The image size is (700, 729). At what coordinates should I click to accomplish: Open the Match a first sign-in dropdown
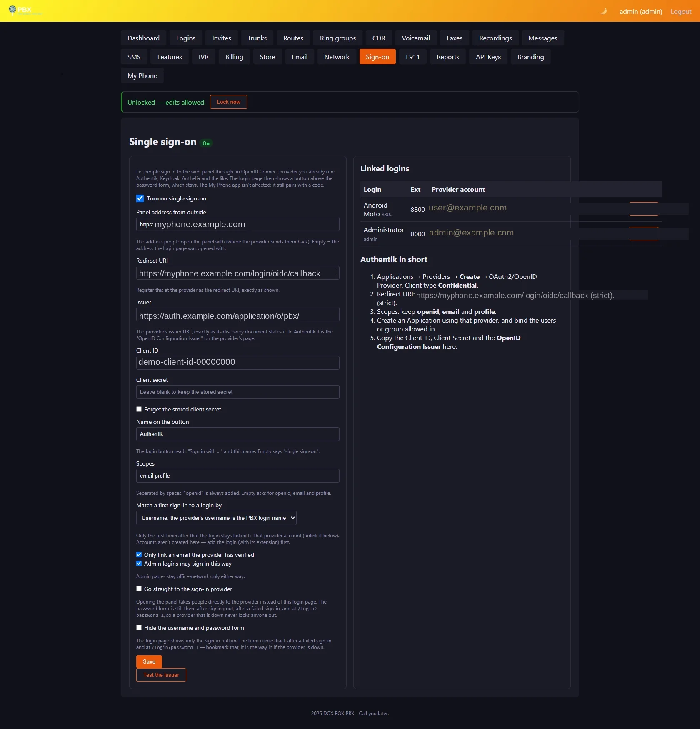(x=216, y=518)
